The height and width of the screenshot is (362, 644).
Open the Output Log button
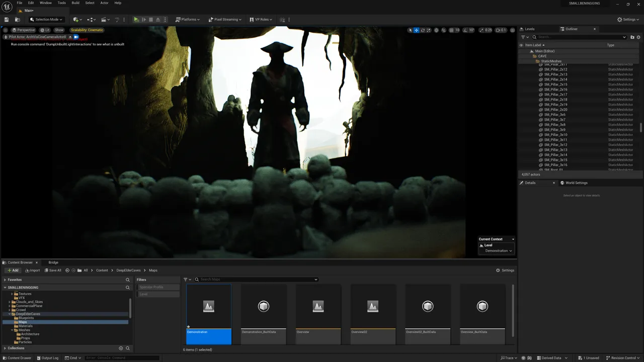(x=47, y=358)
